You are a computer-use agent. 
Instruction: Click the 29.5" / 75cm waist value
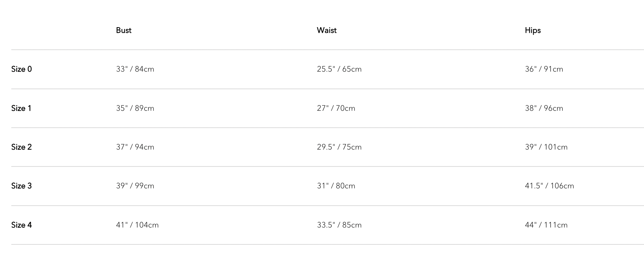tap(339, 147)
